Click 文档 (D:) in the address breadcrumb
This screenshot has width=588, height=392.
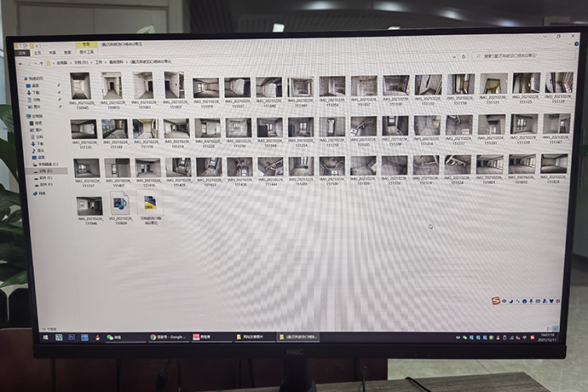point(81,62)
